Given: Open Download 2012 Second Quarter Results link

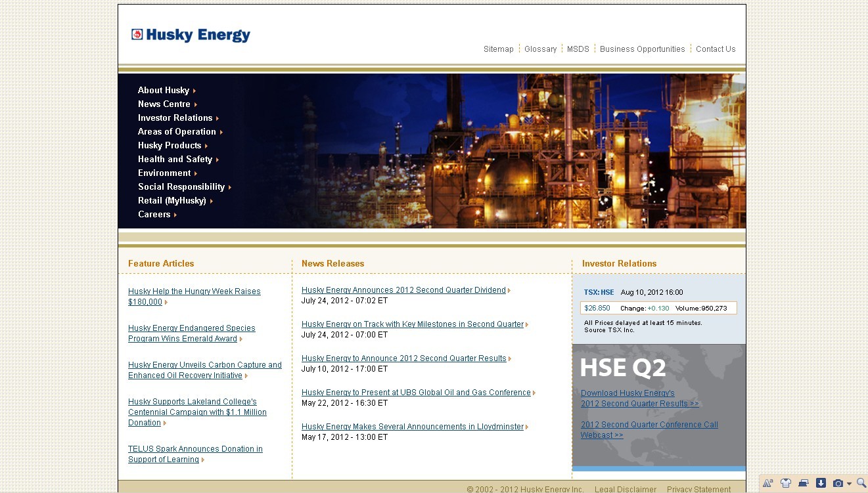Looking at the screenshot, I should point(639,398).
